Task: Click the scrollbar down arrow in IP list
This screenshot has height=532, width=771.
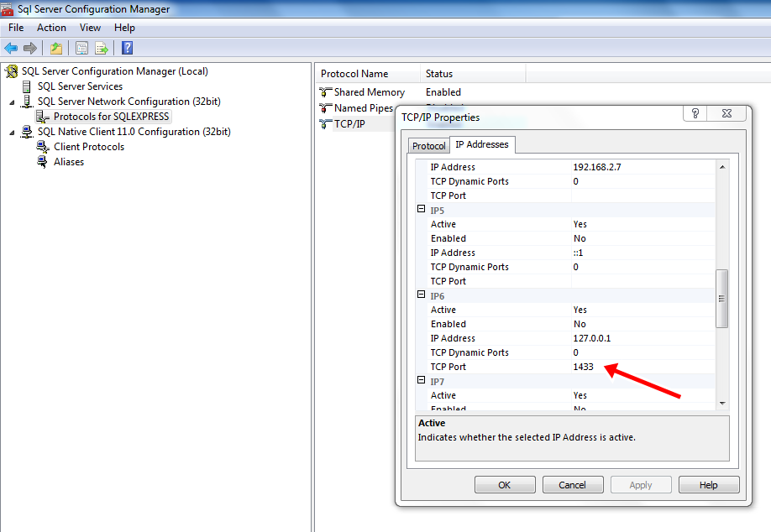Action: coord(722,404)
